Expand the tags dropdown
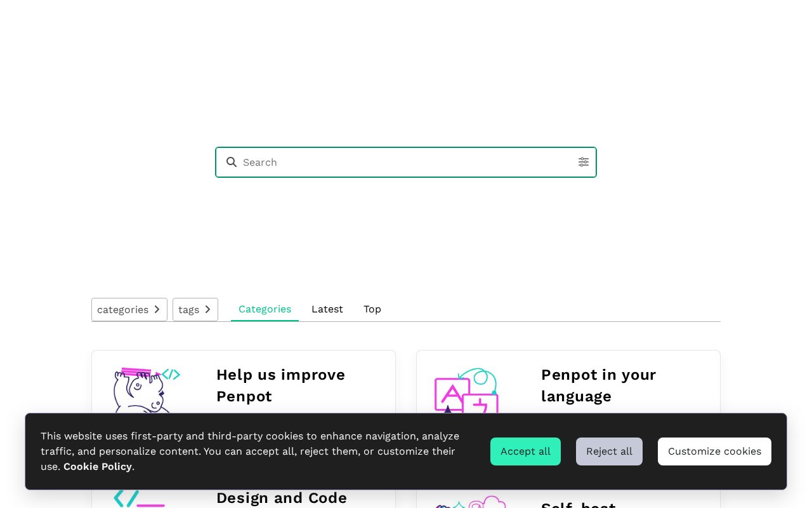Viewport: 812px width, 508px height. 195,309
